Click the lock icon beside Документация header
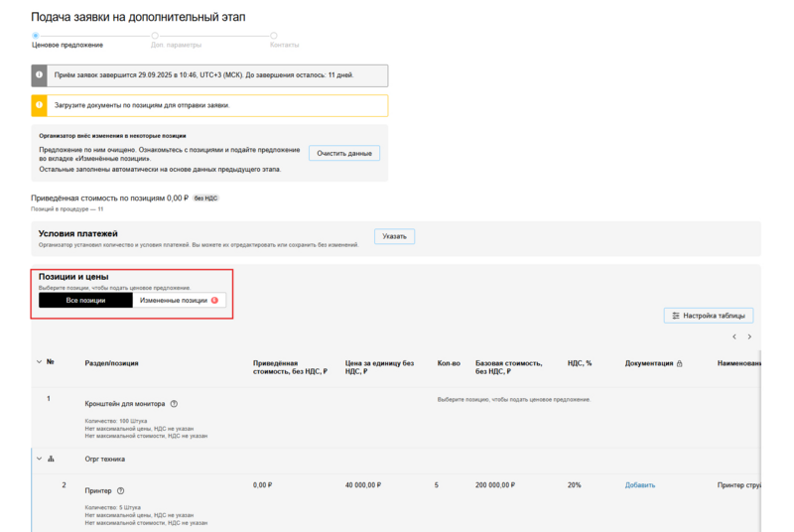794x532 pixels. click(x=679, y=363)
